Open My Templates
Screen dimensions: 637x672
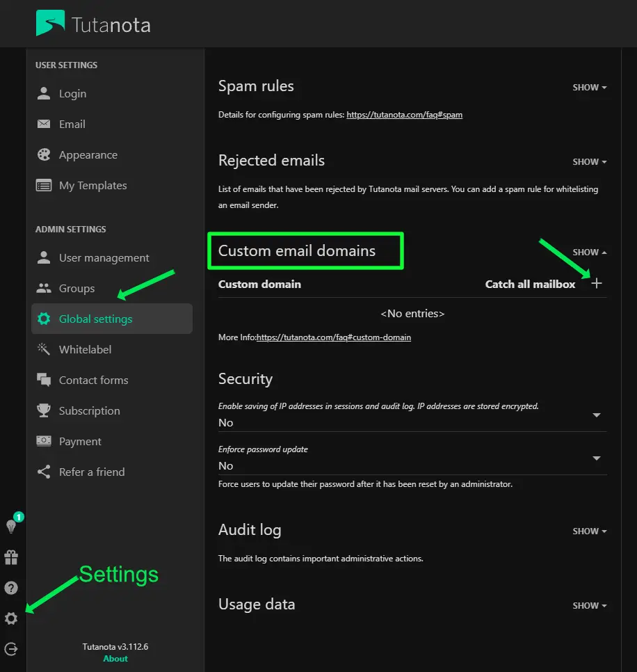point(112,185)
